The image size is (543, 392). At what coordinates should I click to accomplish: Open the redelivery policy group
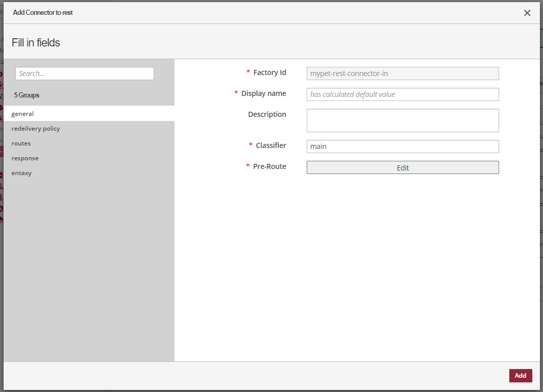(x=36, y=129)
